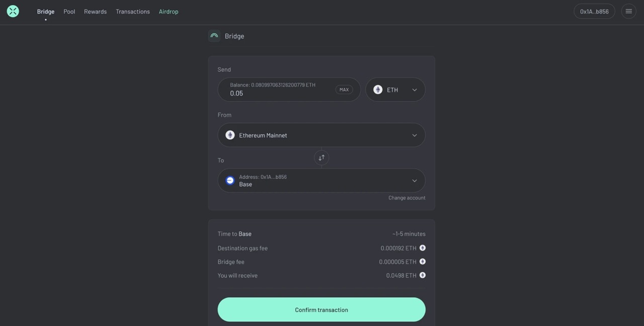Click the Base network icon
This screenshot has height=326, width=644.
[229, 179]
